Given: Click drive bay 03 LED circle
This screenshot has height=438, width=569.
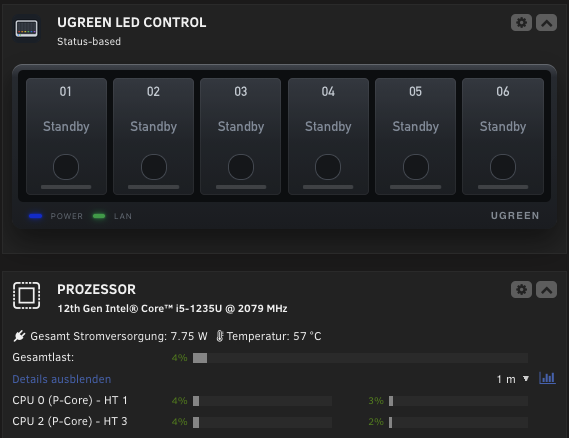Looking at the screenshot, I should 241,167.
